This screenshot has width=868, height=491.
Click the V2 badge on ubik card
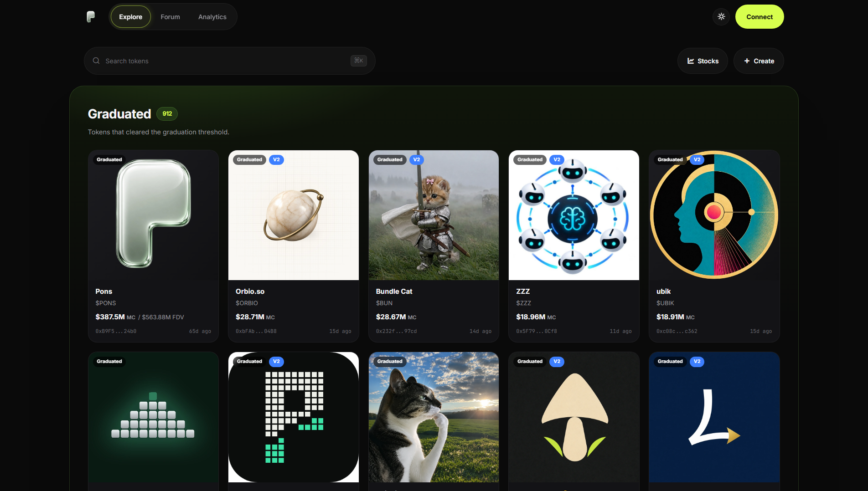[697, 160]
